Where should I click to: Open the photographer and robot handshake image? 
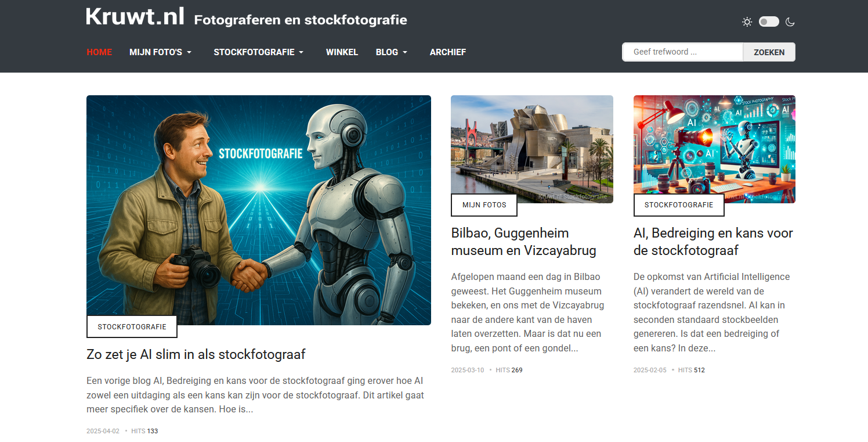(259, 210)
